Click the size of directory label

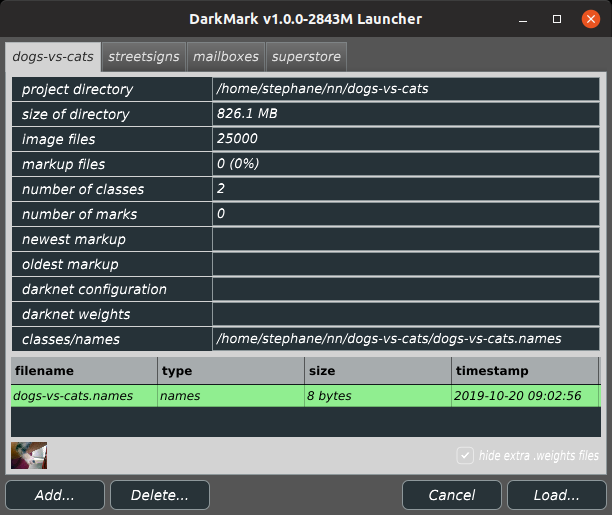click(112, 114)
